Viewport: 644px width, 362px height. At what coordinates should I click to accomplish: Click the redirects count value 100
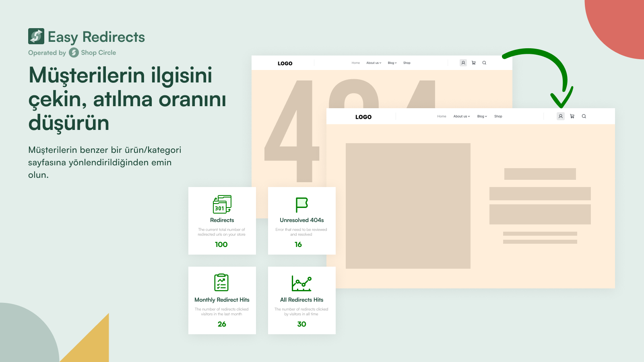[221, 245]
